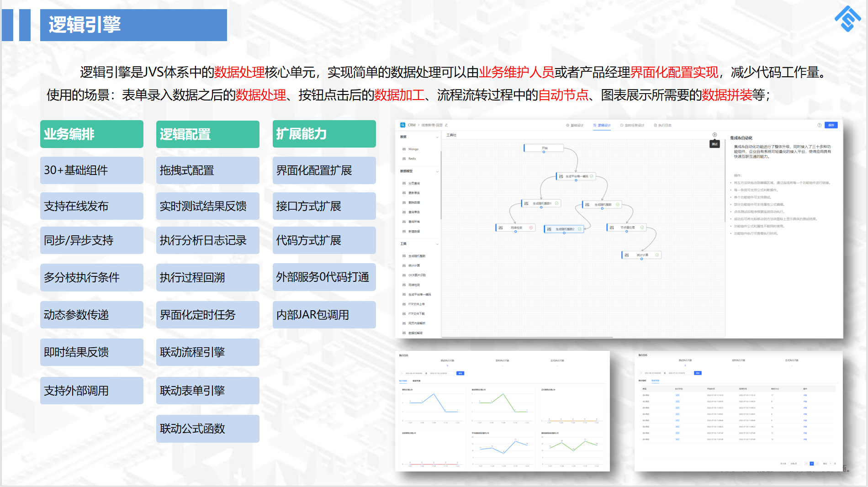Switch to the 逻辑设计 tab
Viewport: 868px width, 487px height.
point(602,125)
